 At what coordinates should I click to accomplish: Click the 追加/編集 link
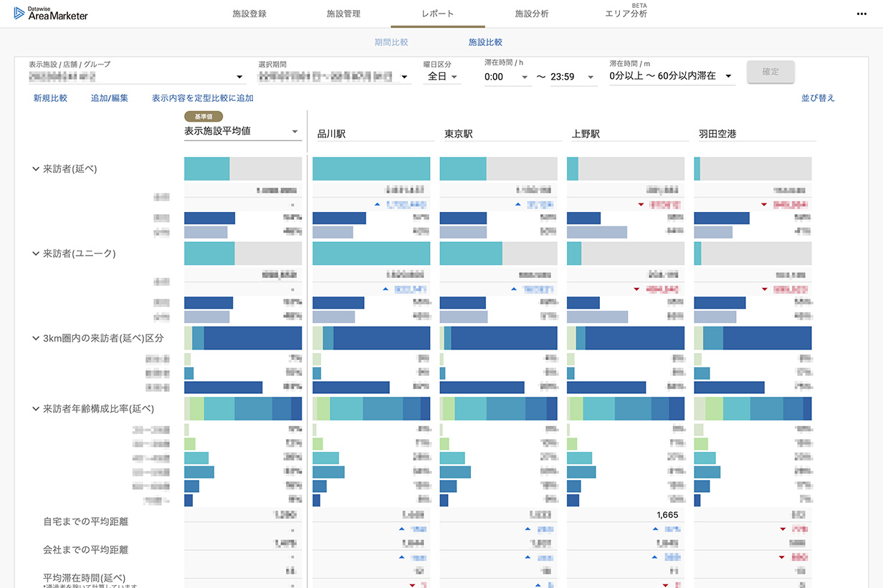(109, 97)
